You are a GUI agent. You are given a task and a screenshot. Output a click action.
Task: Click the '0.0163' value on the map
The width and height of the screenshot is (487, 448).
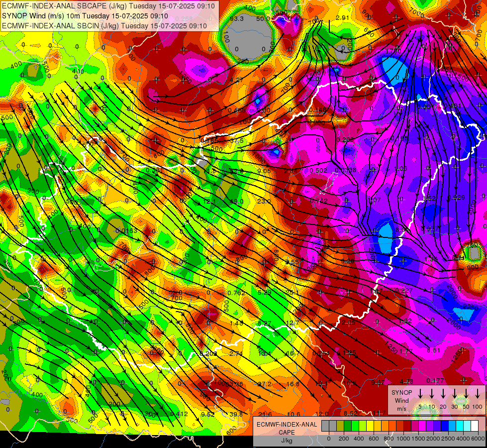(126, 231)
